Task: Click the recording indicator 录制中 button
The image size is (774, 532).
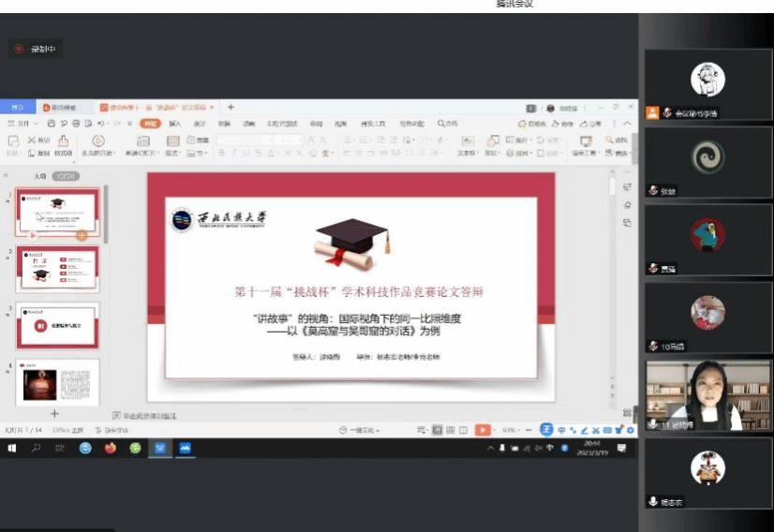Action: (x=36, y=49)
